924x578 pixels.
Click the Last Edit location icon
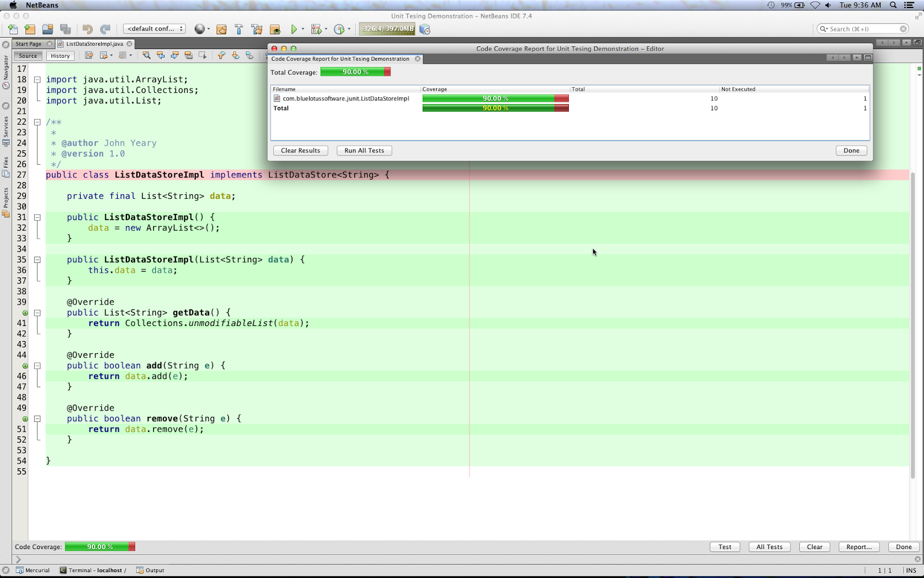click(89, 55)
